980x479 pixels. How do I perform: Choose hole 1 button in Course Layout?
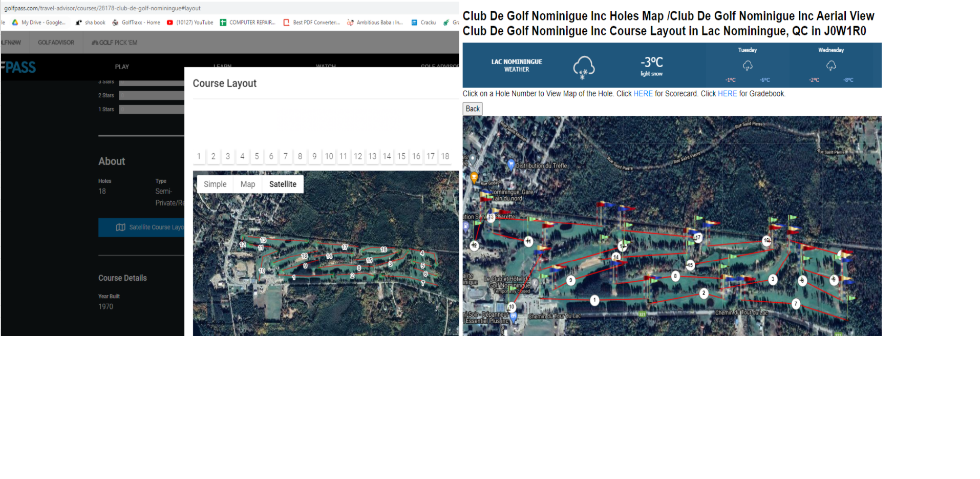[x=199, y=156]
